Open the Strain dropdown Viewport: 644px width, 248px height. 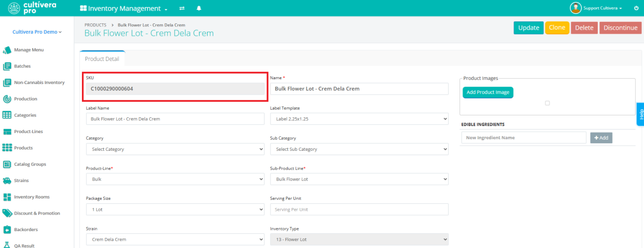[x=175, y=239]
